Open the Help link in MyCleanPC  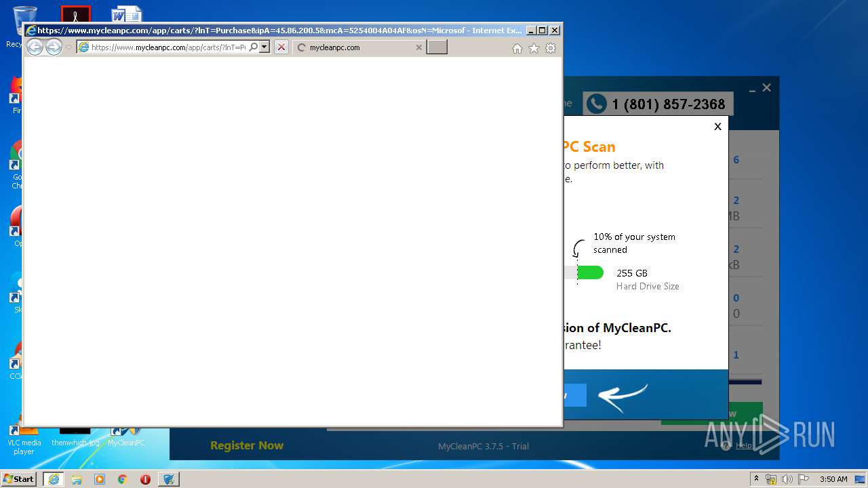(743, 445)
